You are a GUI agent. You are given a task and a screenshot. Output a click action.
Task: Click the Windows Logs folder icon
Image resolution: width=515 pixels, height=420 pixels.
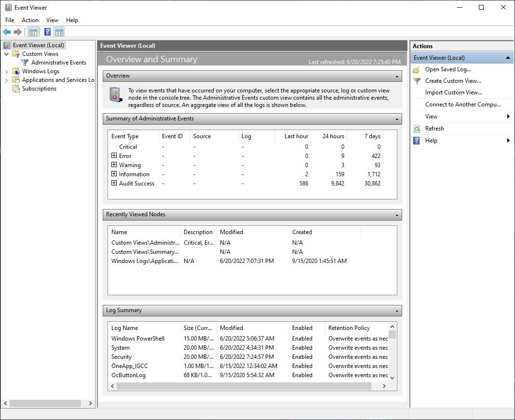[16, 71]
